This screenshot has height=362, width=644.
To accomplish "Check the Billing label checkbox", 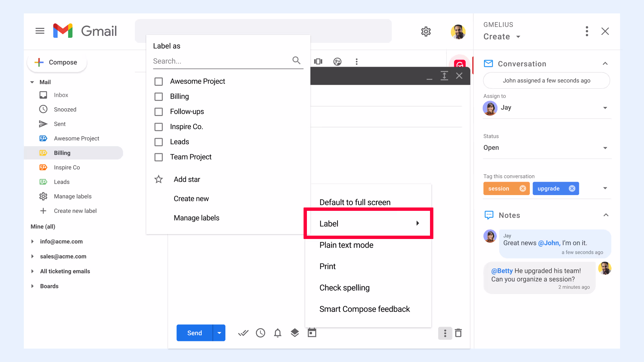I will pos(159,97).
